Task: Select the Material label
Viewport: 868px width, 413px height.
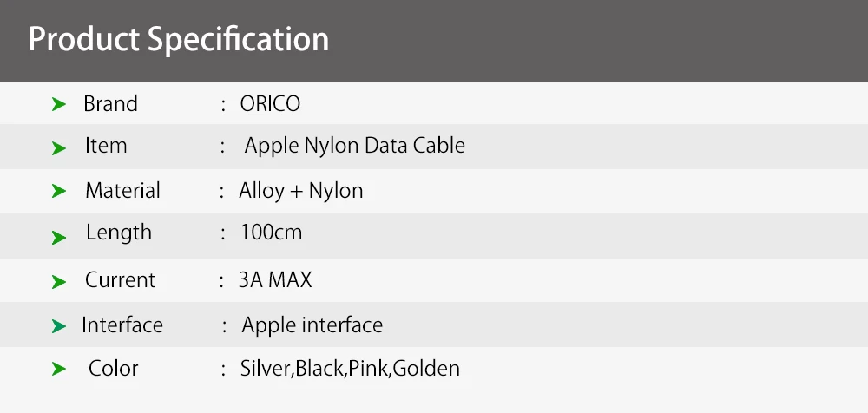Action: click(x=122, y=191)
